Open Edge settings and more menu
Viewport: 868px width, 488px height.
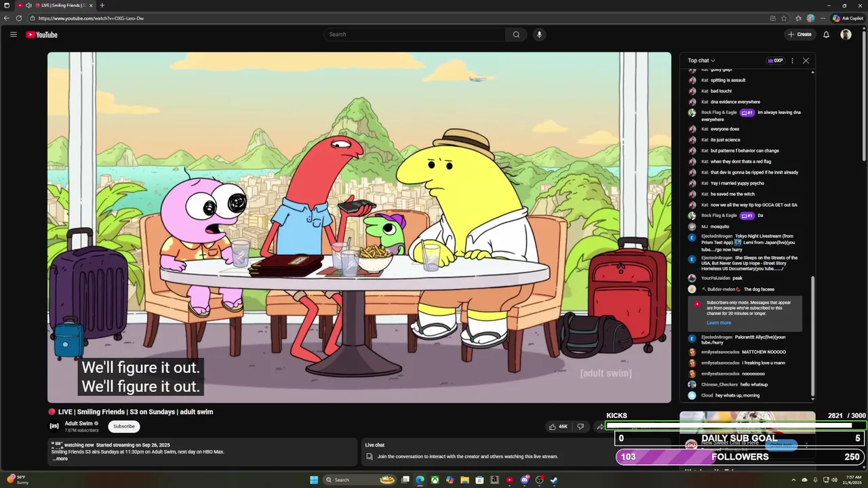(x=823, y=18)
